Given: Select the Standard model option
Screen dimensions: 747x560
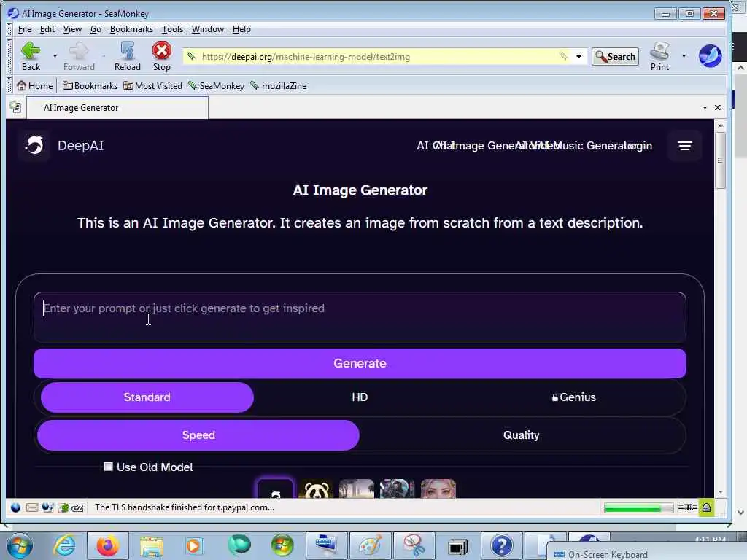Looking at the screenshot, I should coord(147,397).
